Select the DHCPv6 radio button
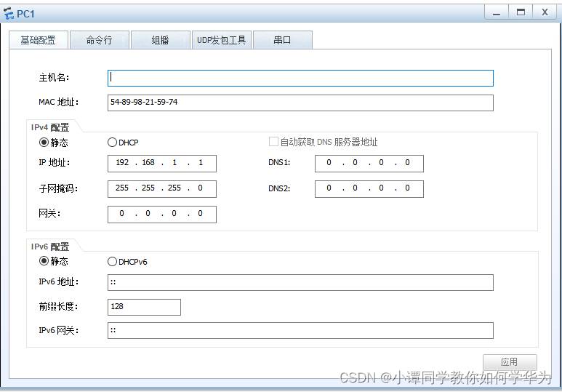The width and height of the screenshot is (562, 392). [x=112, y=261]
